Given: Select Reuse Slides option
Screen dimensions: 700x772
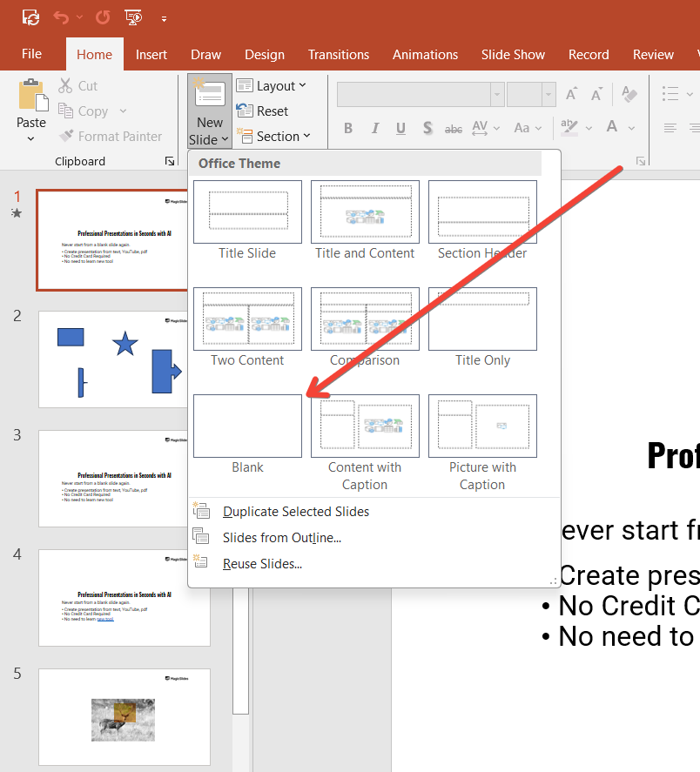Looking at the screenshot, I should click(262, 564).
